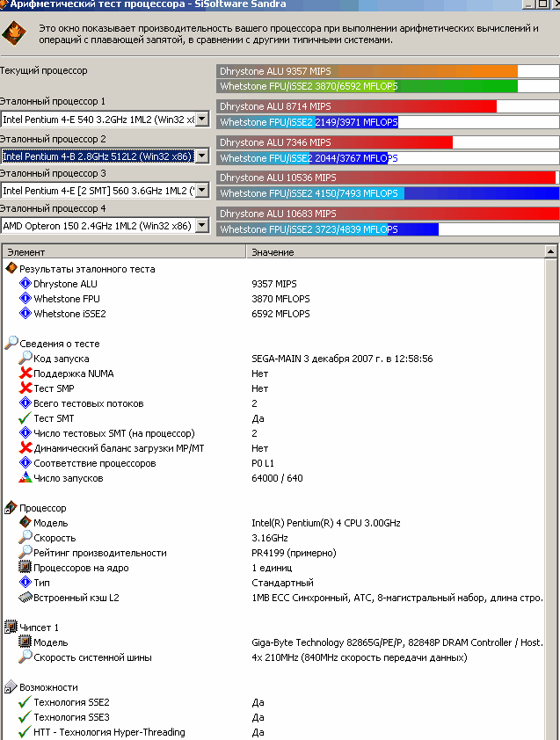
Task: Click the chip icon for Процессоров на ядро
Action: coord(25,567)
